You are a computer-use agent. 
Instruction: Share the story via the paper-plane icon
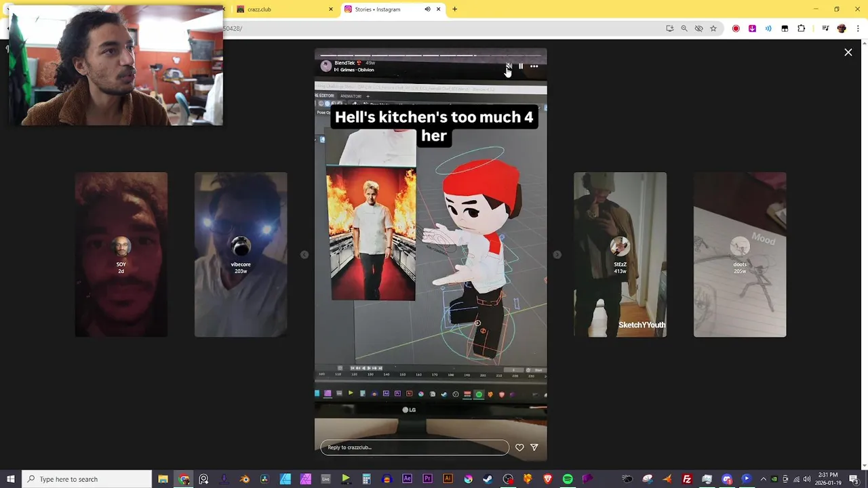coord(534,447)
